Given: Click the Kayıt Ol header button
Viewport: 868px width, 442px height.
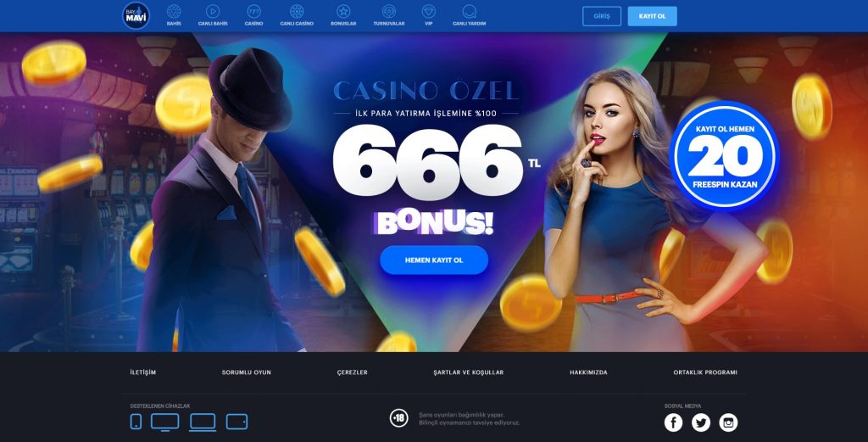Looking at the screenshot, I should 652,16.
